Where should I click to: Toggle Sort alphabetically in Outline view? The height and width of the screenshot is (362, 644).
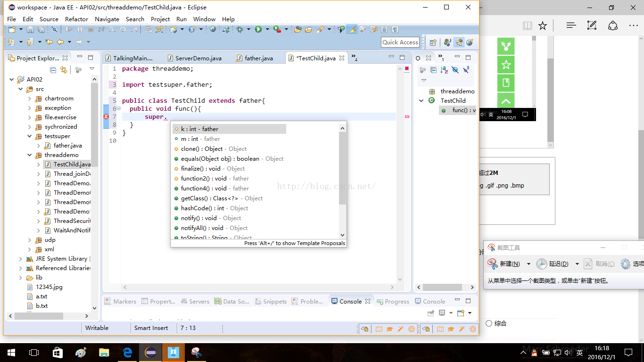click(444, 70)
